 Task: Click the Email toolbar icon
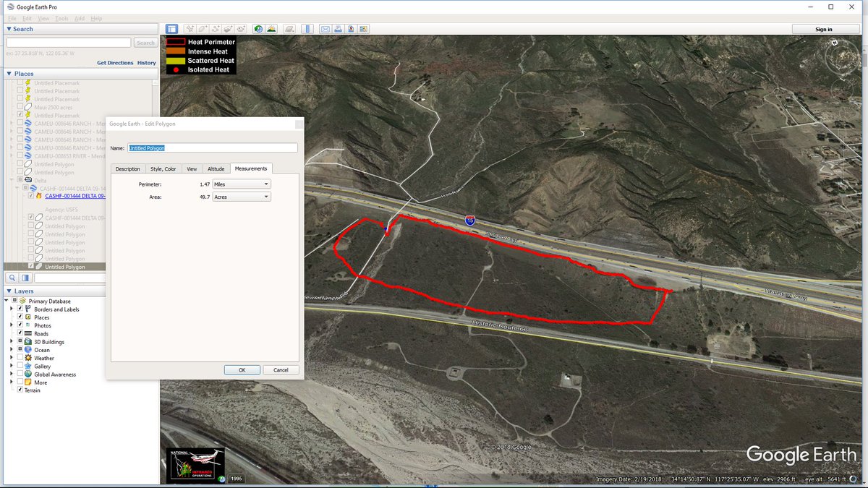click(x=325, y=29)
